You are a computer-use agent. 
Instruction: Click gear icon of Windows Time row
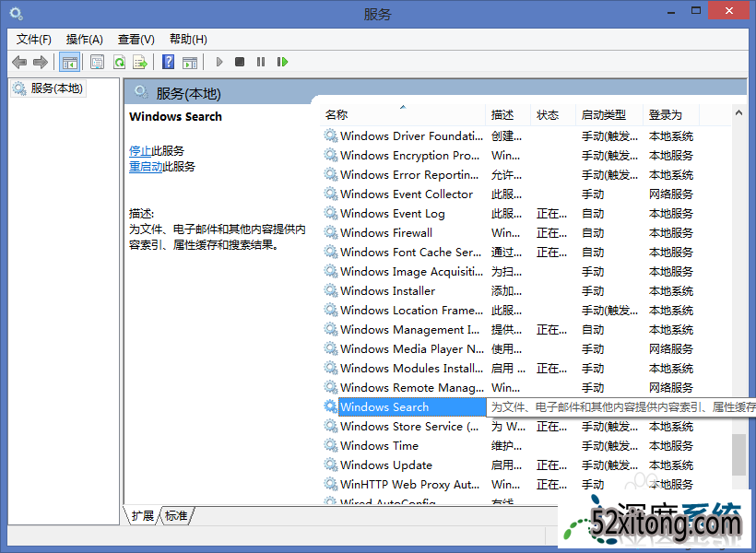click(x=330, y=445)
